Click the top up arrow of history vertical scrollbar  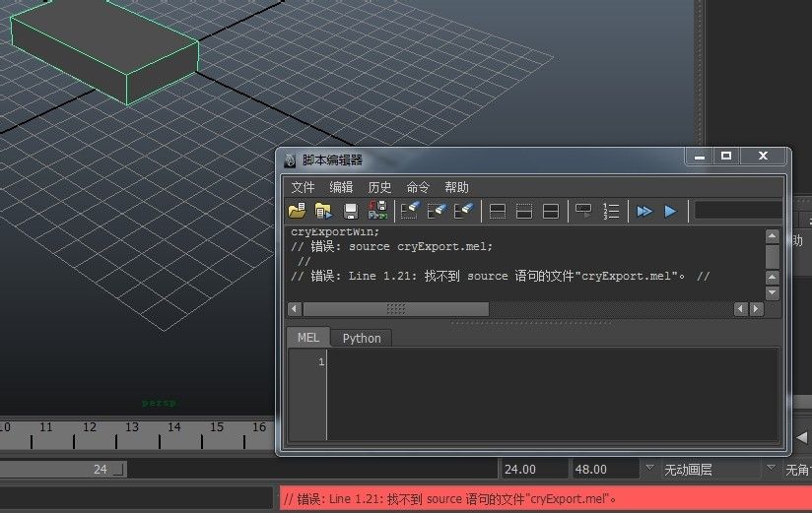tap(773, 236)
